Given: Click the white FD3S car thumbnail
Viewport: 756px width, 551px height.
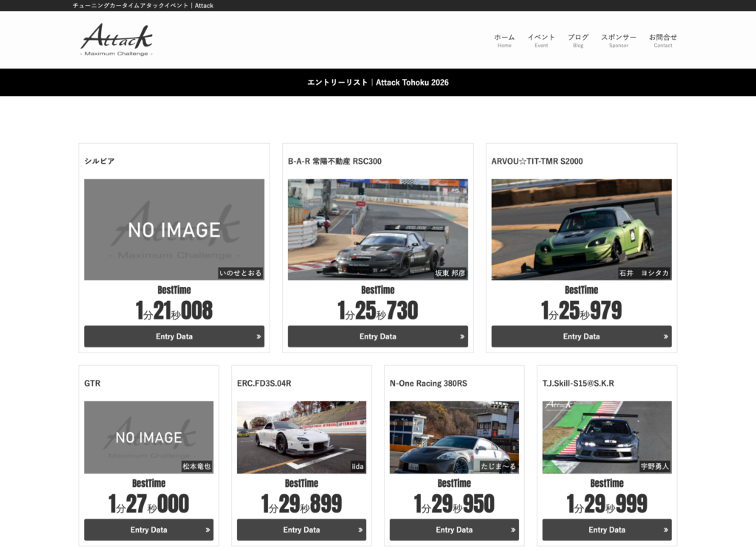Looking at the screenshot, I should point(301,437).
